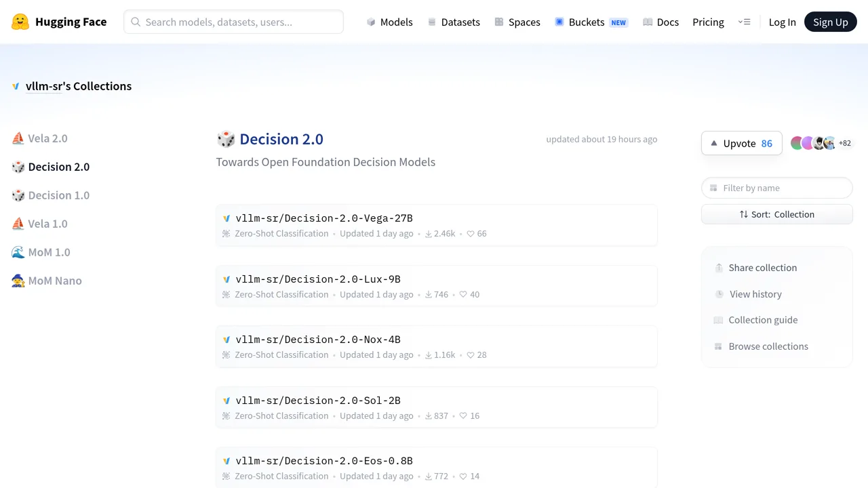Open Buckets in the navigation
868x488 pixels.
591,22
